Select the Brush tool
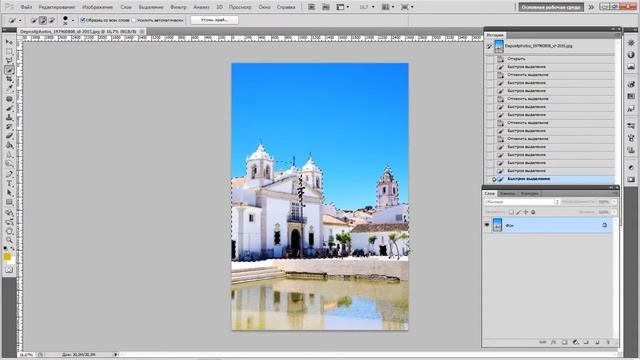This screenshot has height=360, width=640. coord(9,108)
